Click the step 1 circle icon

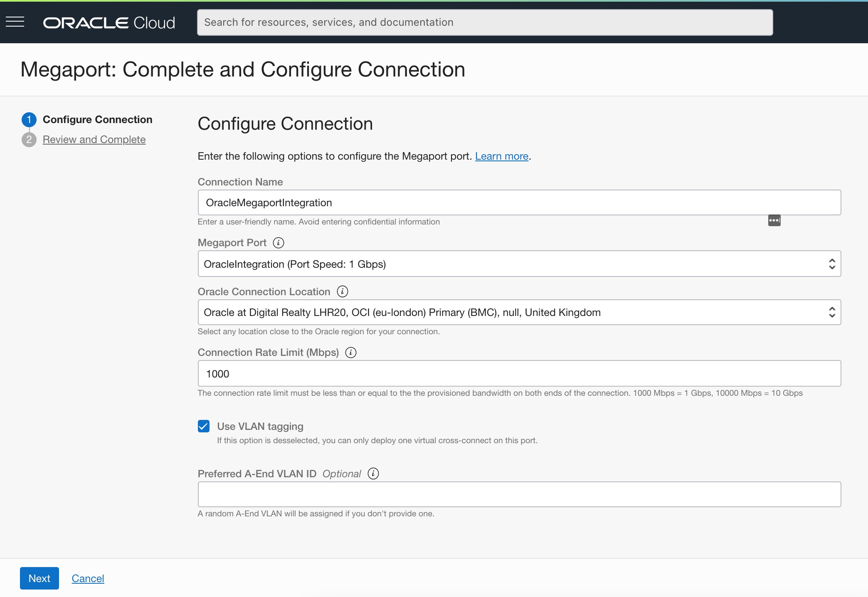point(29,120)
